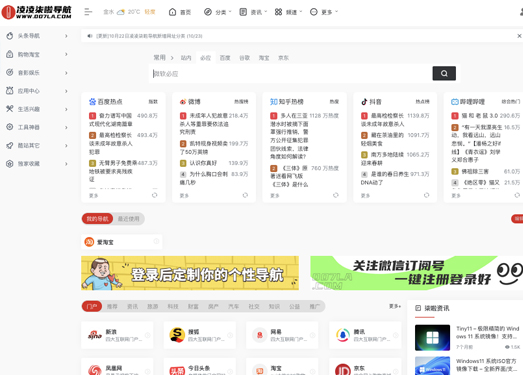523x375 pixels.
Task: Click the 更多 ellipsis circle icon
Action: pyautogui.click(x=314, y=12)
